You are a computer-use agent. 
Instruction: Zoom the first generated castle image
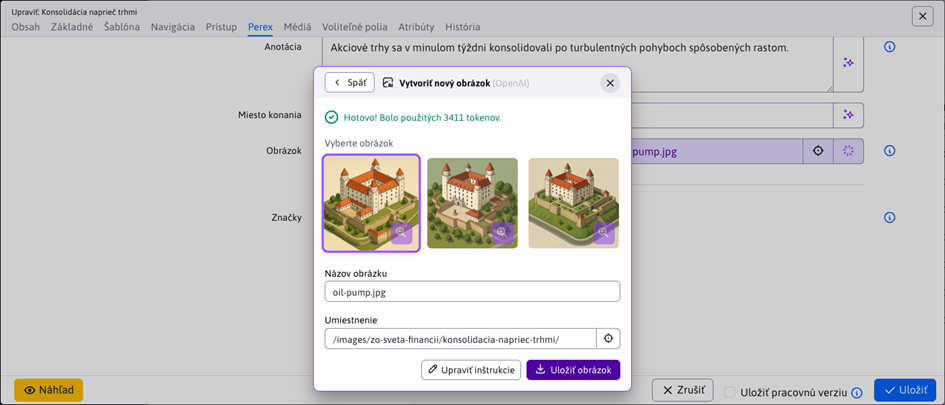[402, 232]
